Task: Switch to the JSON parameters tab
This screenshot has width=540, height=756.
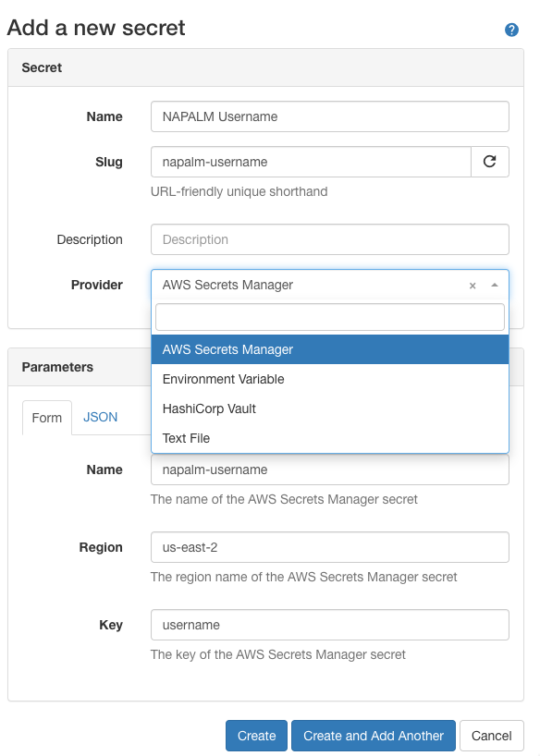Action: [101, 417]
